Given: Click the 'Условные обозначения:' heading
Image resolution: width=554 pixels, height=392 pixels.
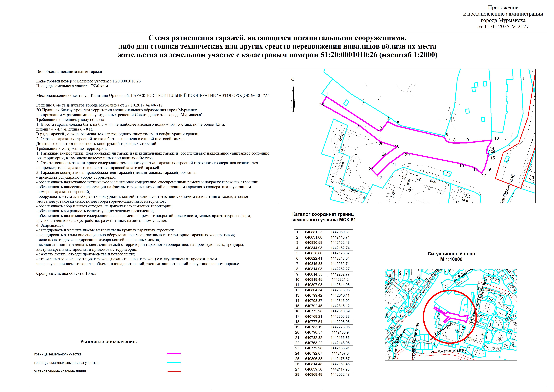Looking at the screenshot, I should pyautogui.click(x=109, y=342).
